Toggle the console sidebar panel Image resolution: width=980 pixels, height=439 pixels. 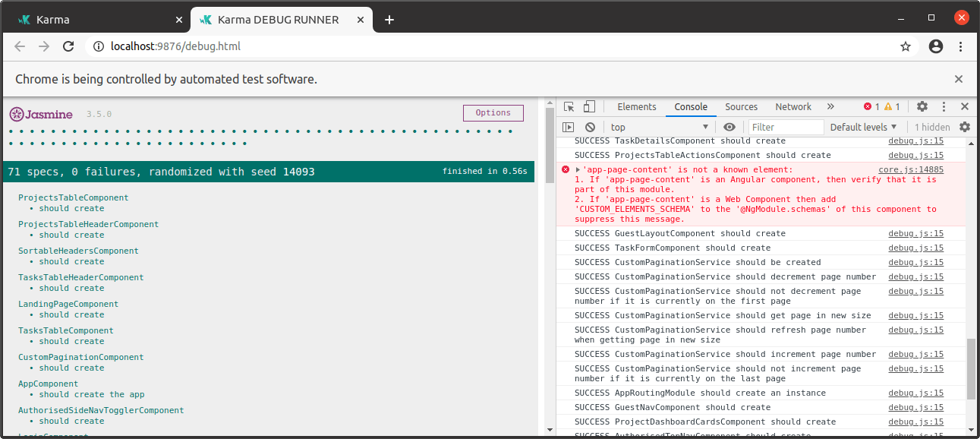[x=569, y=127]
